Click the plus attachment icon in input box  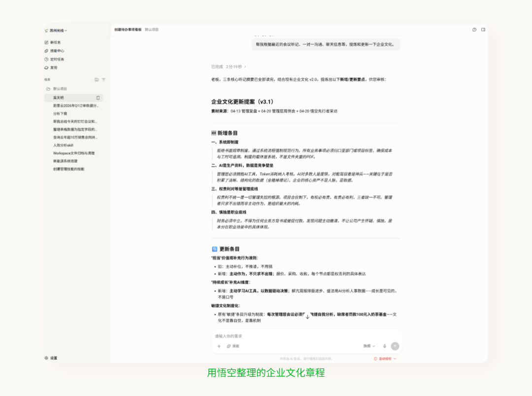pos(219,346)
